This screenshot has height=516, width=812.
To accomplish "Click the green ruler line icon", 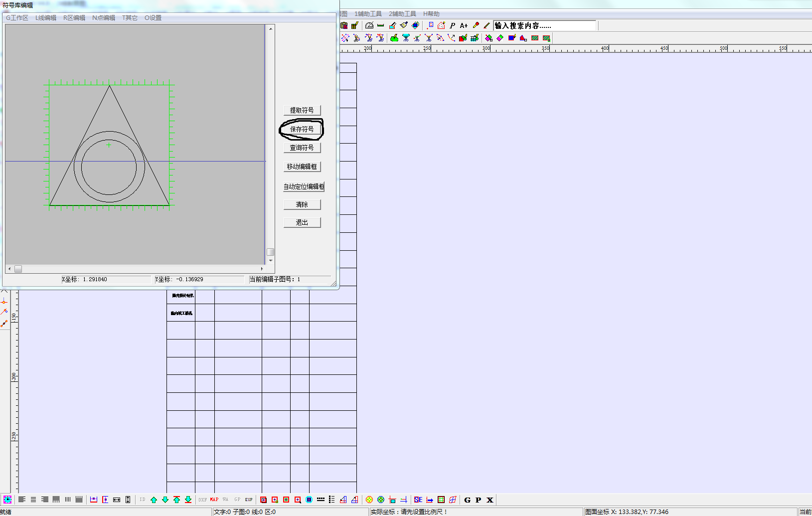I will pyautogui.click(x=381, y=25).
